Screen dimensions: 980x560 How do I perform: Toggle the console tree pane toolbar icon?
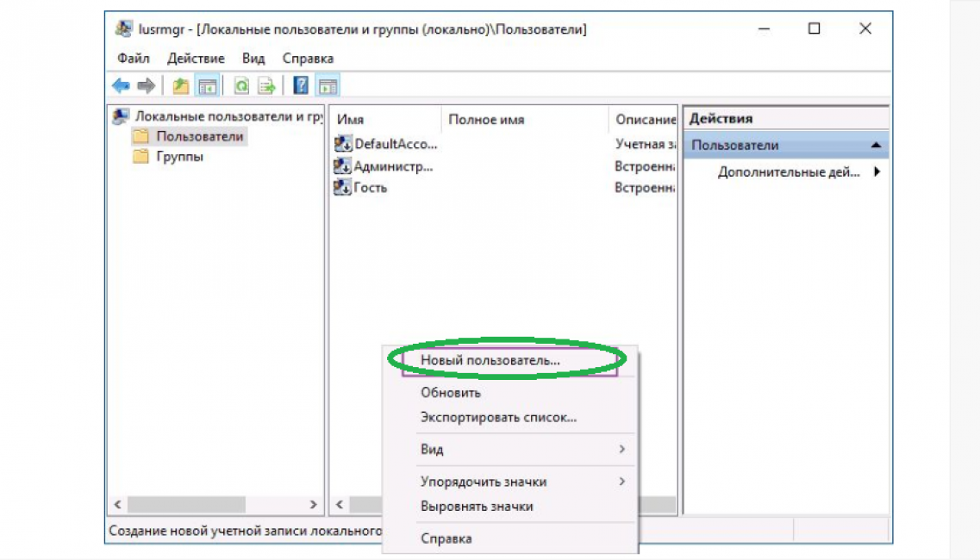pyautogui.click(x=207, y=85)
